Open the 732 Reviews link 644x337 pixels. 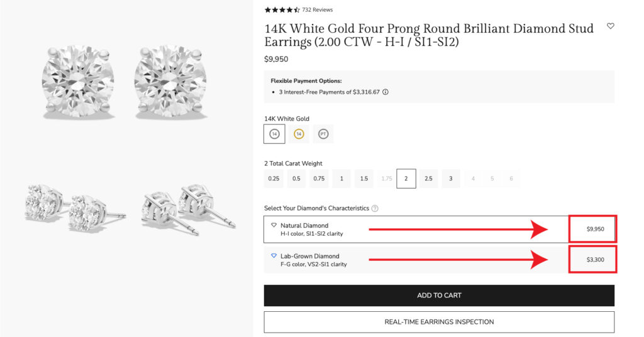(x=318, y=10)
